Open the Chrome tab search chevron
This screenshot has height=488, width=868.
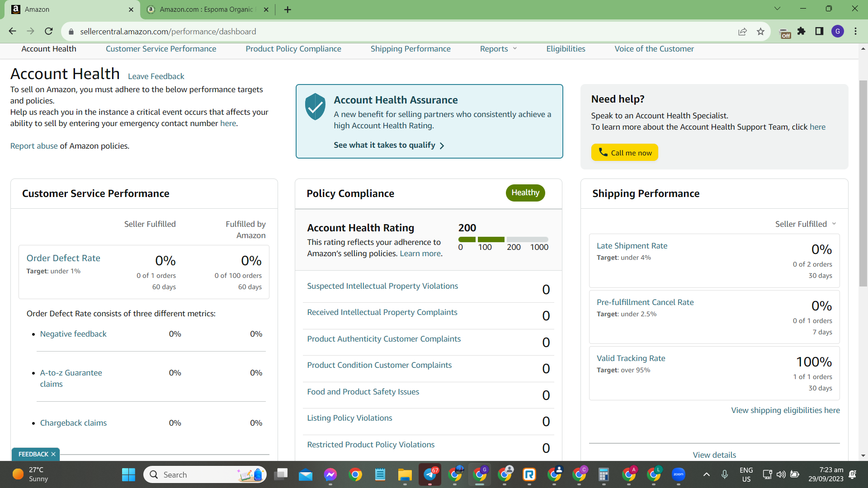(x=777, y=9)
